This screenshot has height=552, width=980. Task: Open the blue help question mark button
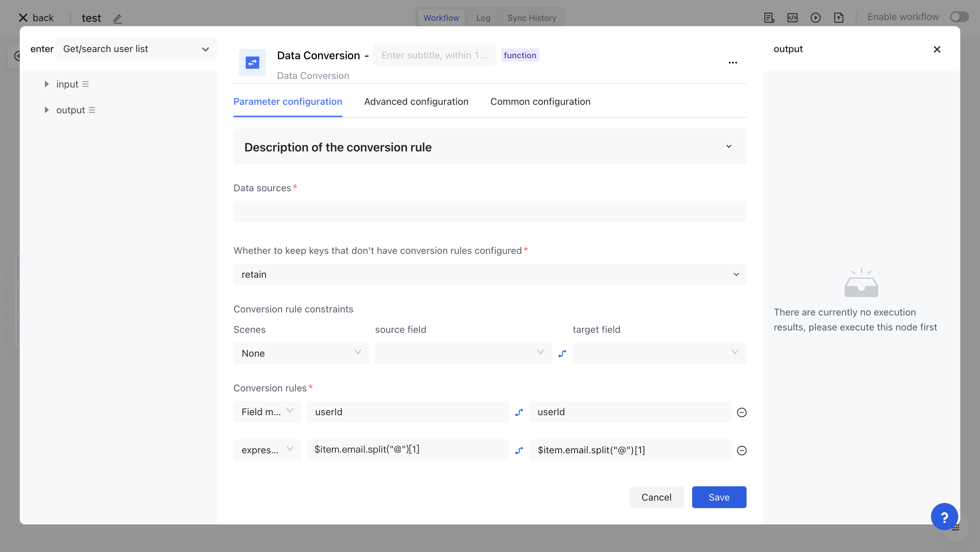click(944, 517)
